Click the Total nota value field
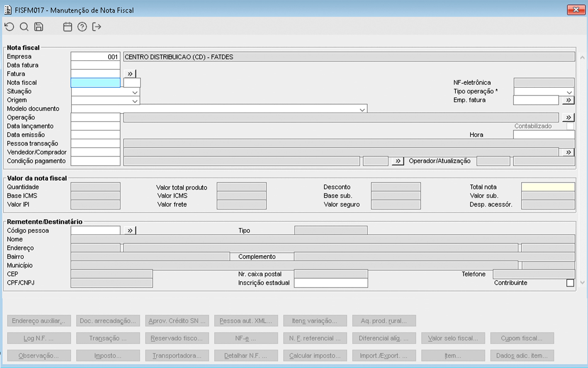 (x=548, y=187)
